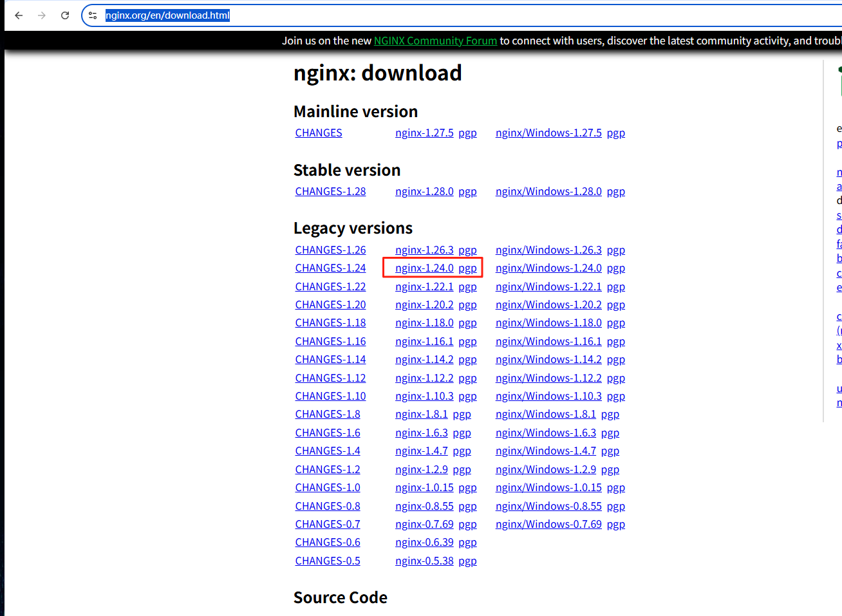Open CHANGES-1.14 link
This screenshot has width=842, height=616.
[x=330, y=359]
